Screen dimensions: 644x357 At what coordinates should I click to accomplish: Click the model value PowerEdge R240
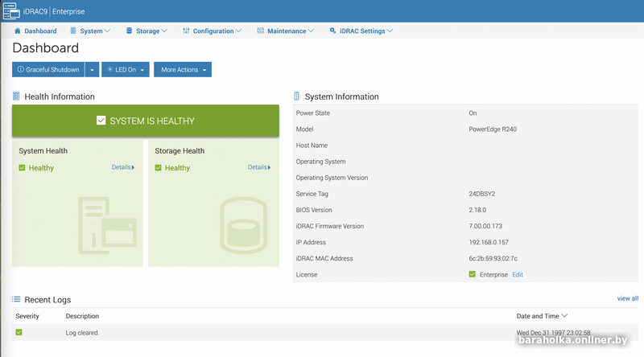tap(493, 129)
